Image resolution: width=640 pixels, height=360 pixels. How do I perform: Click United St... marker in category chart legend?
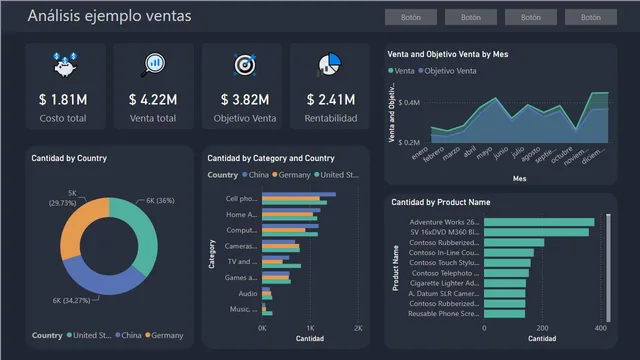(x=317, y=175)
